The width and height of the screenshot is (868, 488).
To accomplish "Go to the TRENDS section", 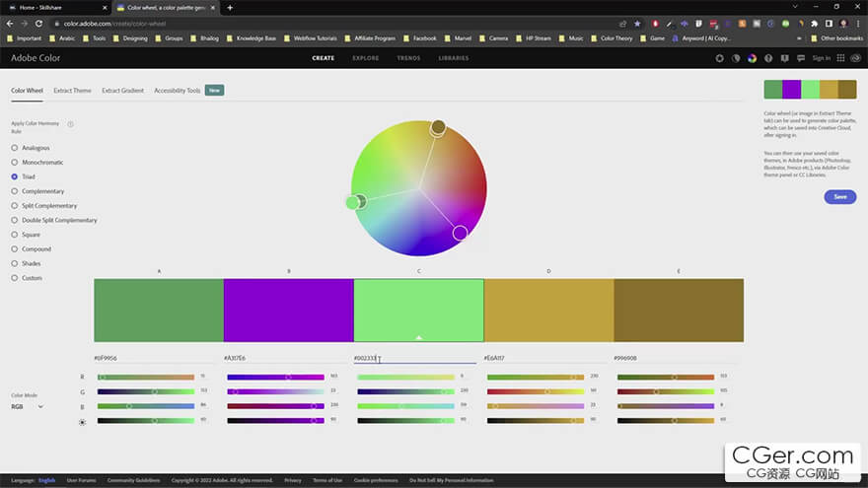I will coord(408,58).
